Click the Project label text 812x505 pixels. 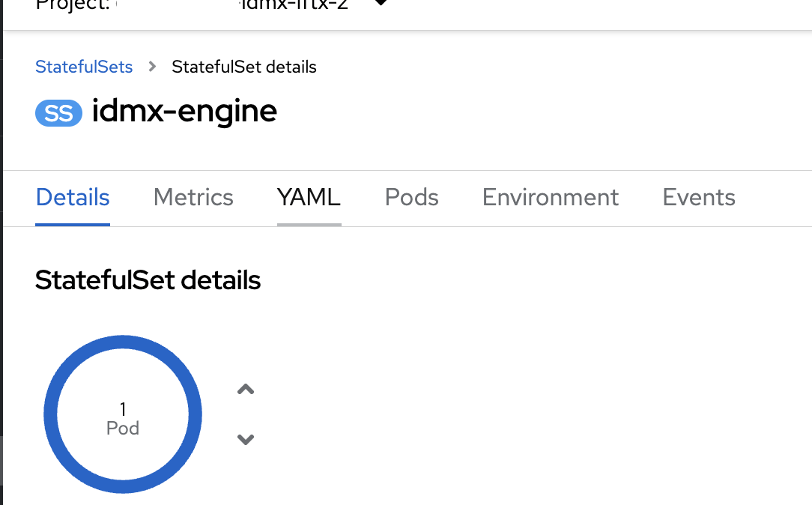pos(73,5)
